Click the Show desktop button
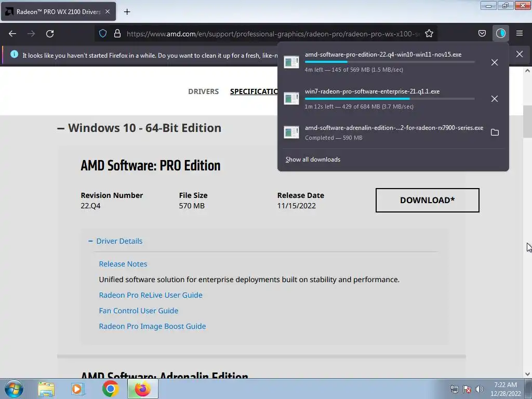This screenshot has height=399, width=532. (x=528, y=389)
